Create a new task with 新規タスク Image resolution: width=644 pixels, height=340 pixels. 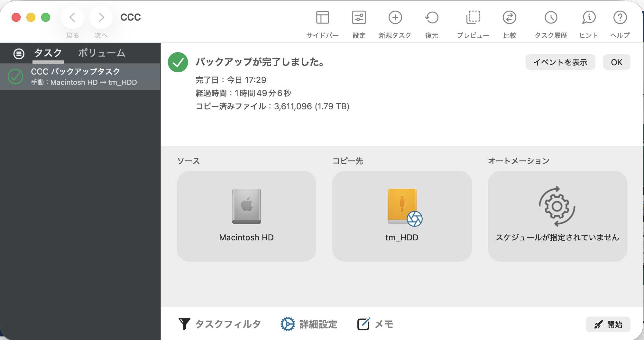(395, 18)
